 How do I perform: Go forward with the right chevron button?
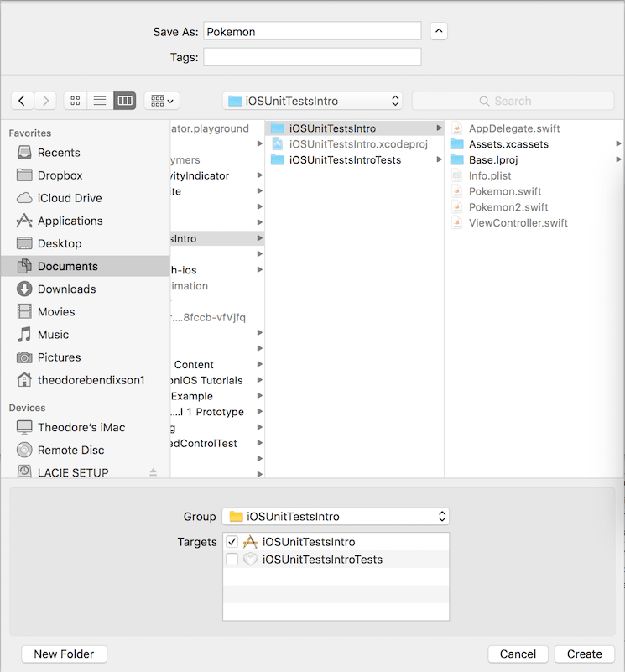(x=45, y=101)
